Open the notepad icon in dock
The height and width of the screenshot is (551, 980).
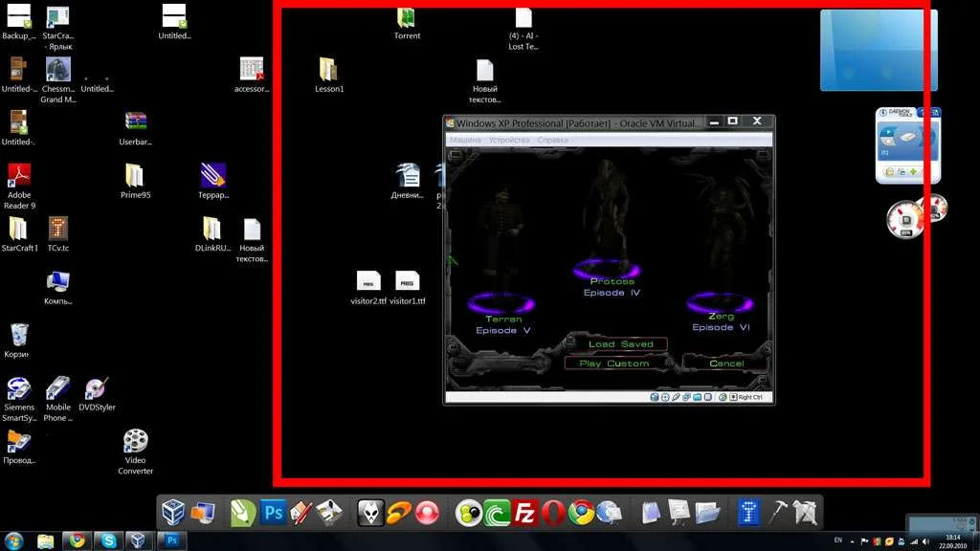(651, 513)
